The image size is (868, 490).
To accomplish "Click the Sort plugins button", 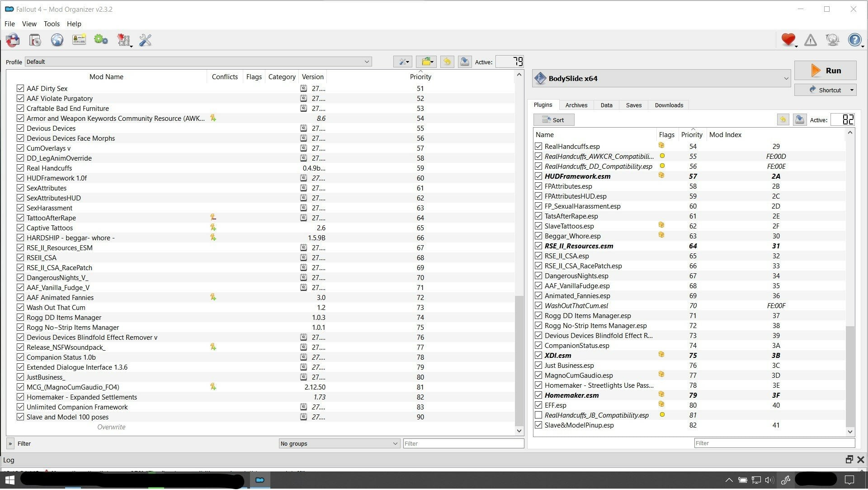I will (x=554, y=120).
